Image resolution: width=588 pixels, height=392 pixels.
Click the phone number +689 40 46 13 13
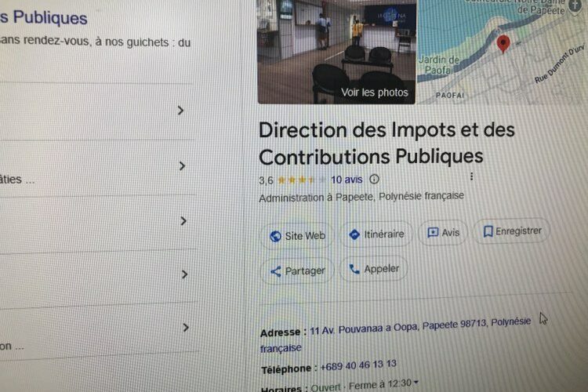click(358, 365)
